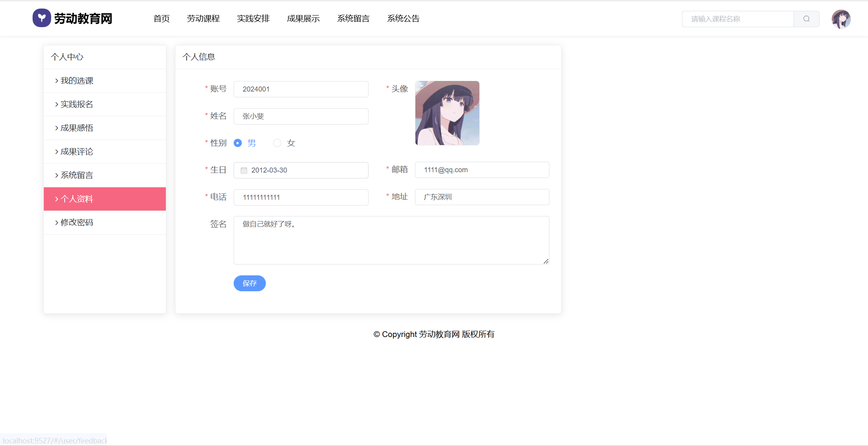Expand 我的选课 sidebar item
868x446 pixels.
click(77, 81)
